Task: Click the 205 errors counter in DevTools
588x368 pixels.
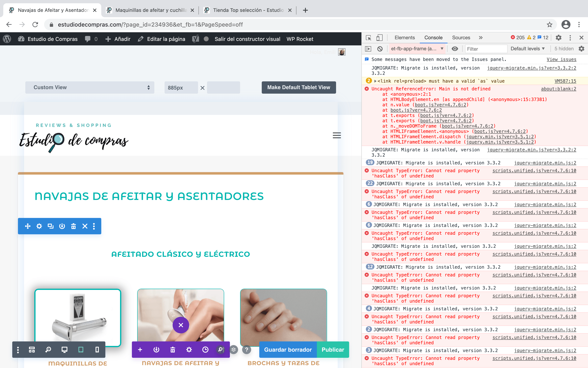Action: pos(518,38)
